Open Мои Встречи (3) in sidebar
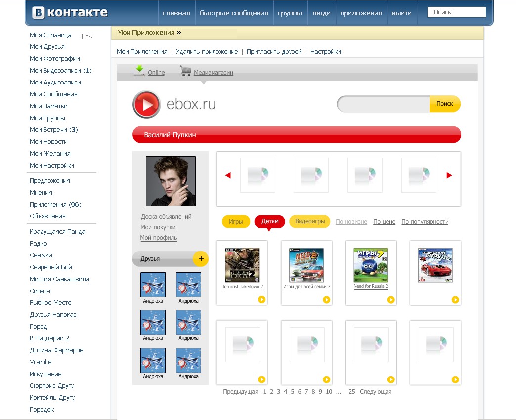This screenshot has width=516, height=420. pyautogui.click(x=54, y=129)
